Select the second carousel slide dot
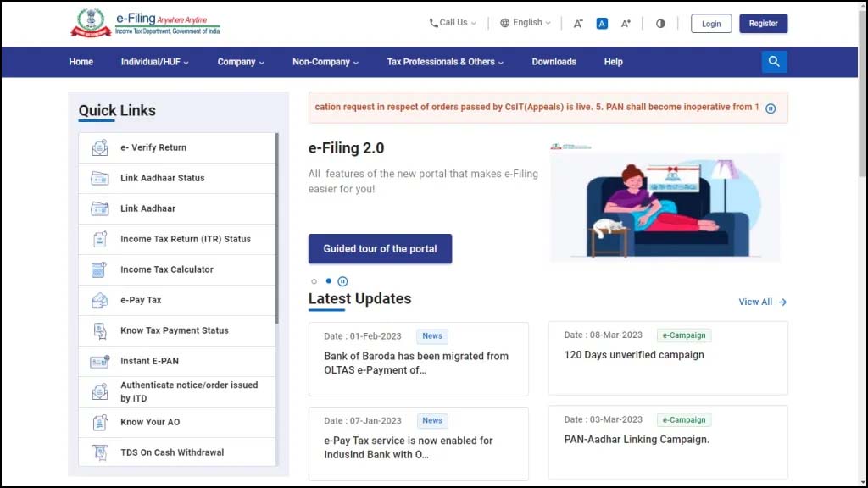Screen dimensions: 868x488 (x=329, y=280)
